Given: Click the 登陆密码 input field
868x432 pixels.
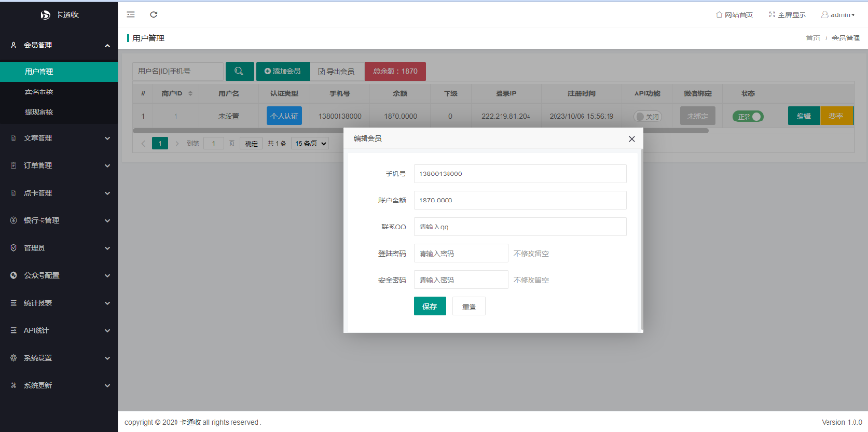Looking at the screenshot, I should coord(461,254).
